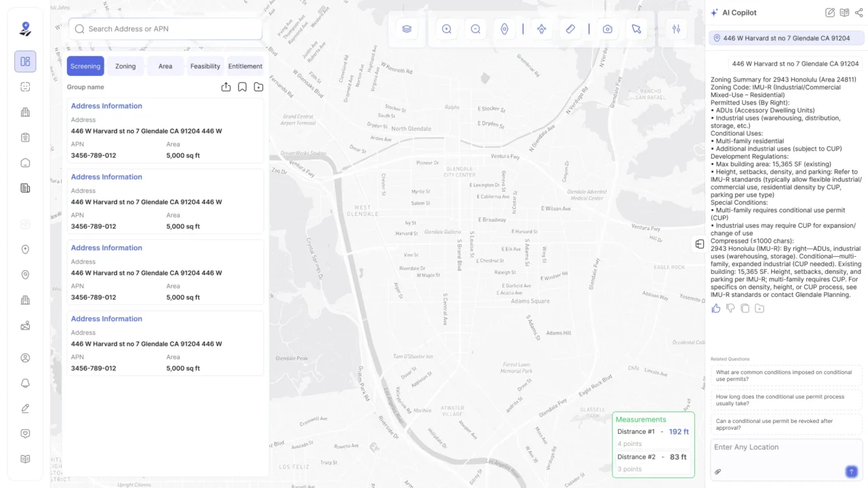Click the zoom in magnifier icon
The height and width of the screenshot is (488, 868).
[446, 29]
